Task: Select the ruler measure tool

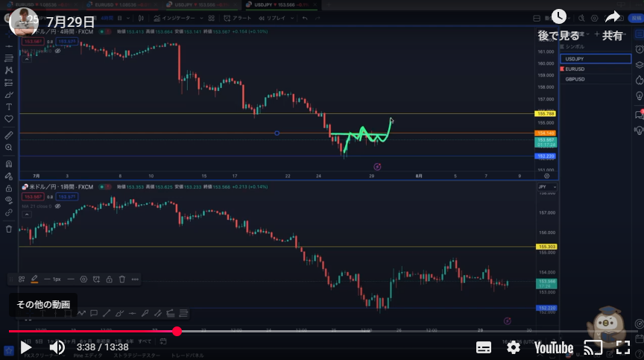Action: [9, 136]
